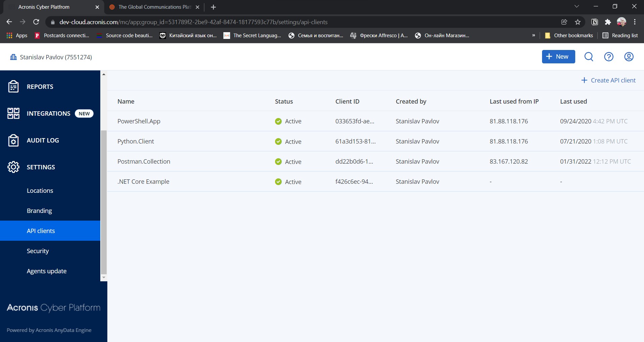Reload the page with browser refresh icon
This screenshot has width=644, height=342.
pyautogui.click(x=36, y=22)
